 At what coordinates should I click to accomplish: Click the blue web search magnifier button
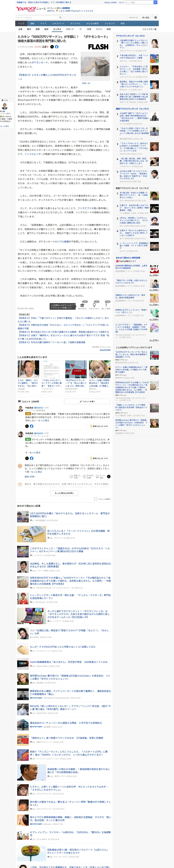coord(155,2)
